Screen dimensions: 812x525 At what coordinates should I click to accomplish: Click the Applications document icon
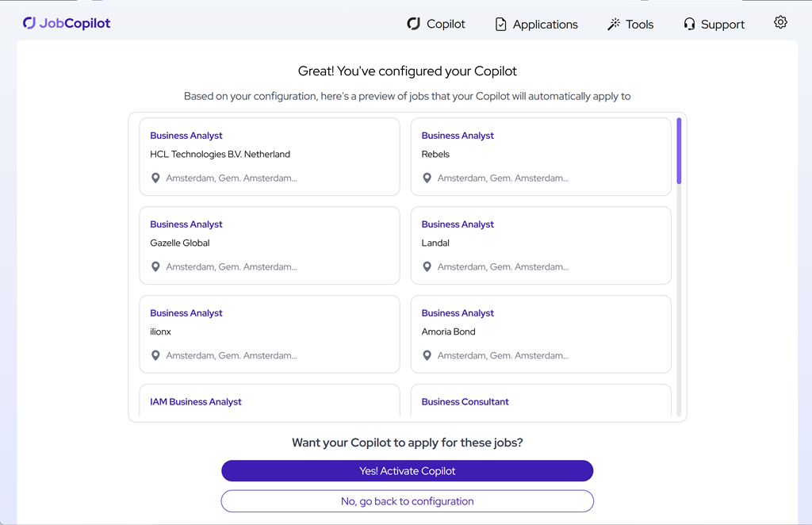pos(501,25)
